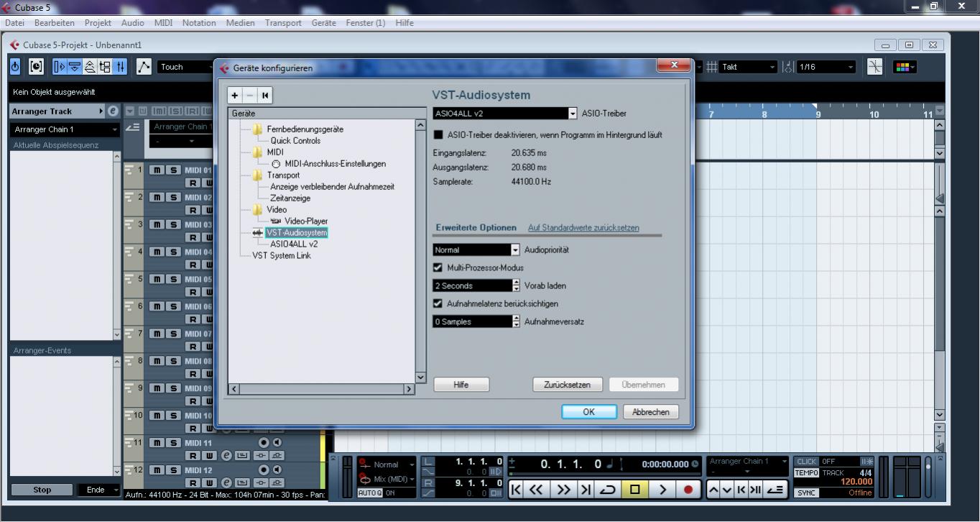Screen dimensions: 980x522
Task: Click the automation mode line-curve icon
Action: [x=144, y=67]
